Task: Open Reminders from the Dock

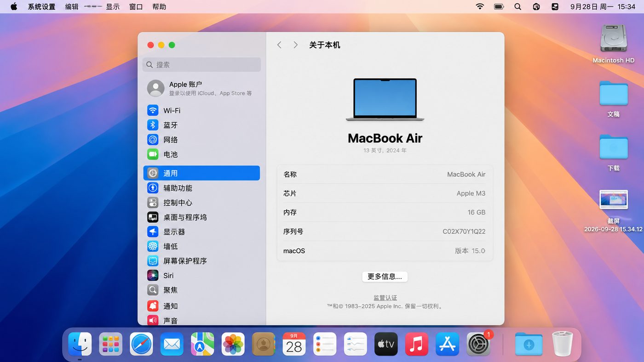Action: tap(325, 344)
